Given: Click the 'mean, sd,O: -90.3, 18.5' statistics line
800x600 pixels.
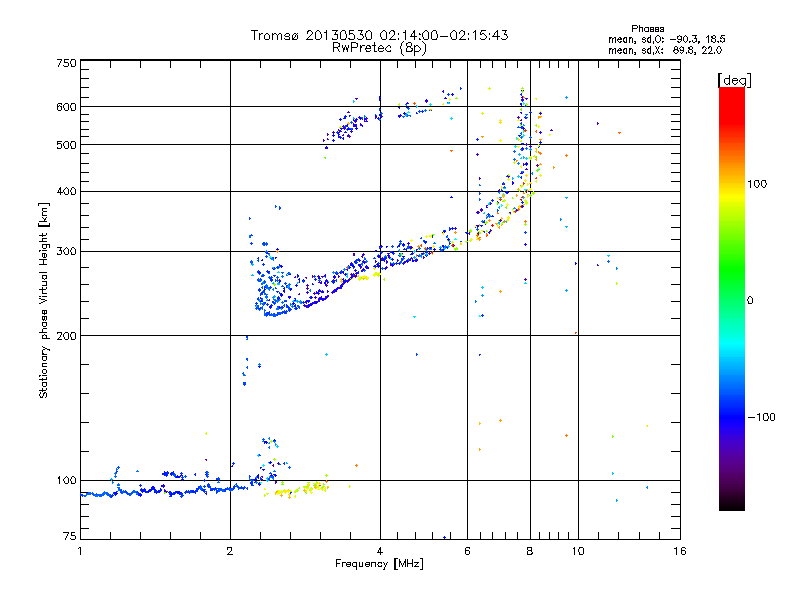Looking at the screenshot, I should 666,39.
